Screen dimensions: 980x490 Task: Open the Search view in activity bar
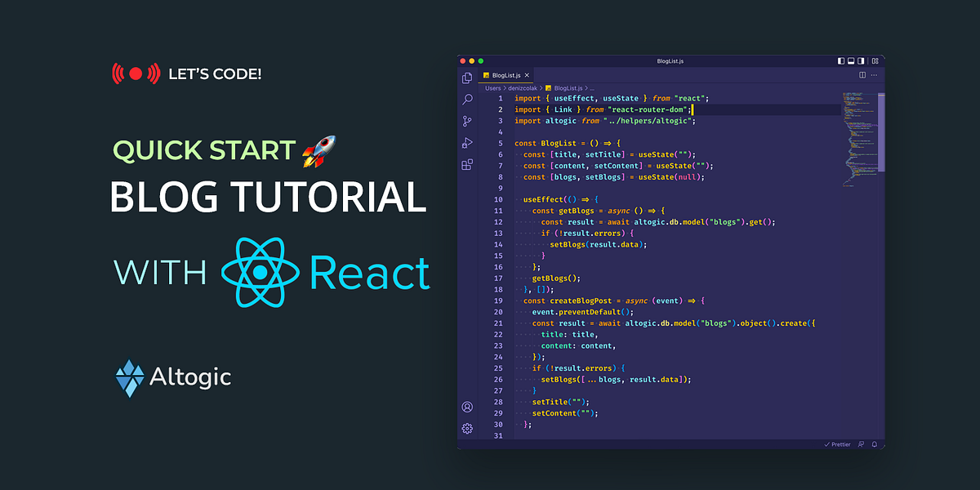[x=467, y=100]
